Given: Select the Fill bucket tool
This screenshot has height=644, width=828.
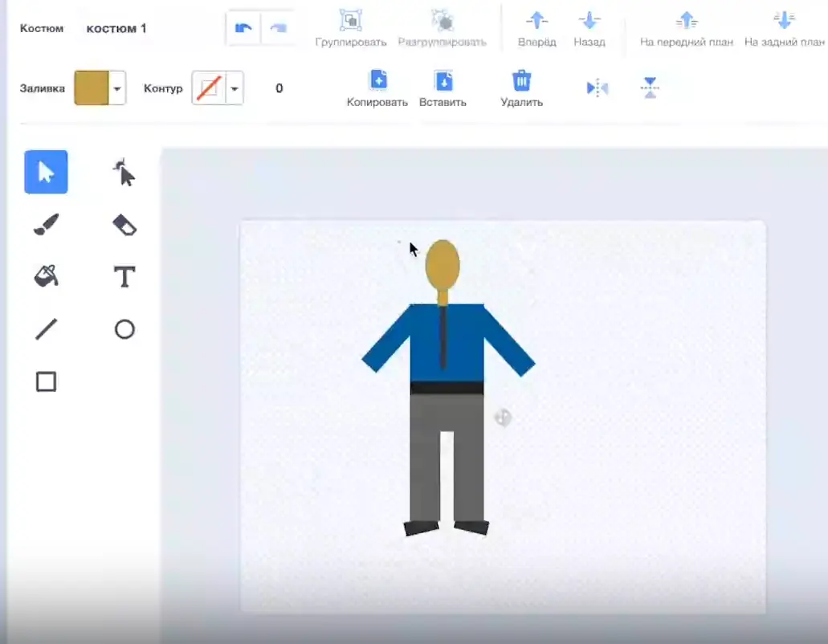Looking at the screenshot, I should pyautogui.click(x=46, y=276).
